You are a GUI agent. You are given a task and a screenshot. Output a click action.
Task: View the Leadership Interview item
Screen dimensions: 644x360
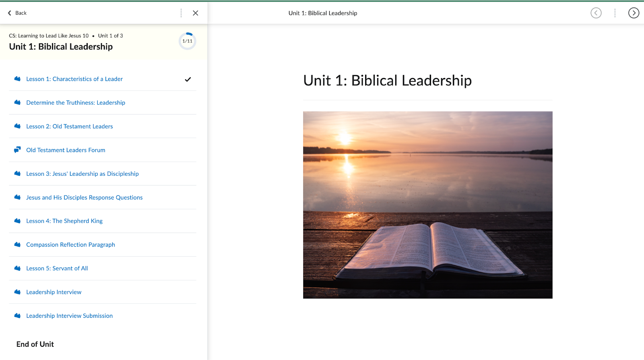(54, 292)
